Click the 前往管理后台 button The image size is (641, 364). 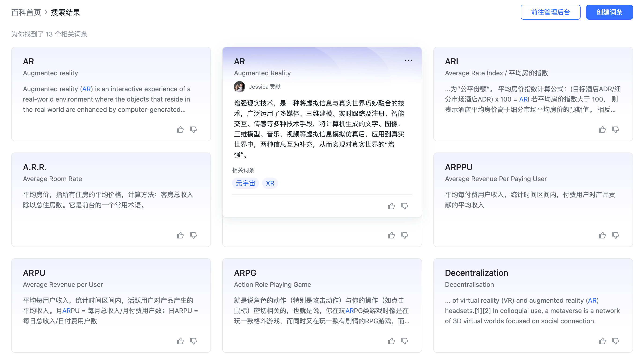550,12
